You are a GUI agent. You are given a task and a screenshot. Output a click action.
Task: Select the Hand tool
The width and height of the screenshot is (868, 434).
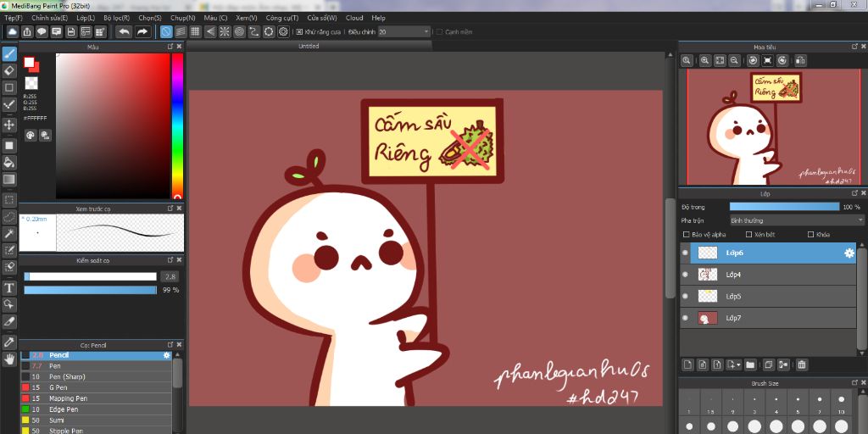pyautogui.click(x=9, y=359)
